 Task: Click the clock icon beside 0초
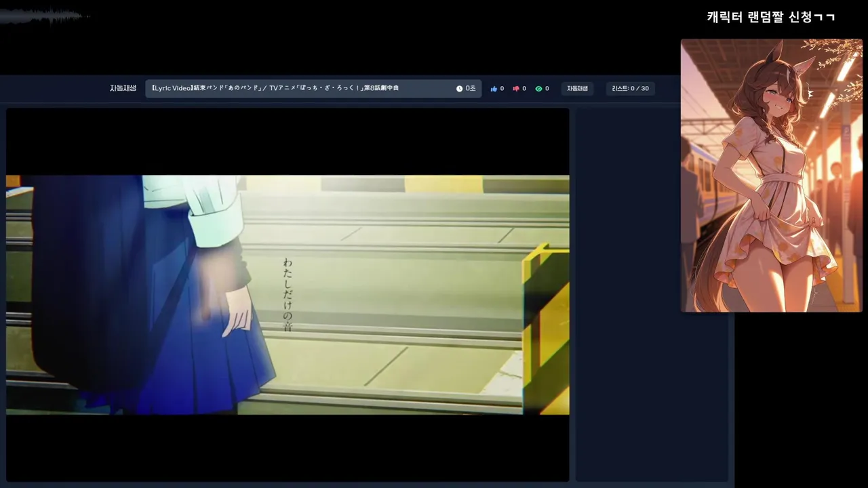pyautogui.click(x=459, y=89)
